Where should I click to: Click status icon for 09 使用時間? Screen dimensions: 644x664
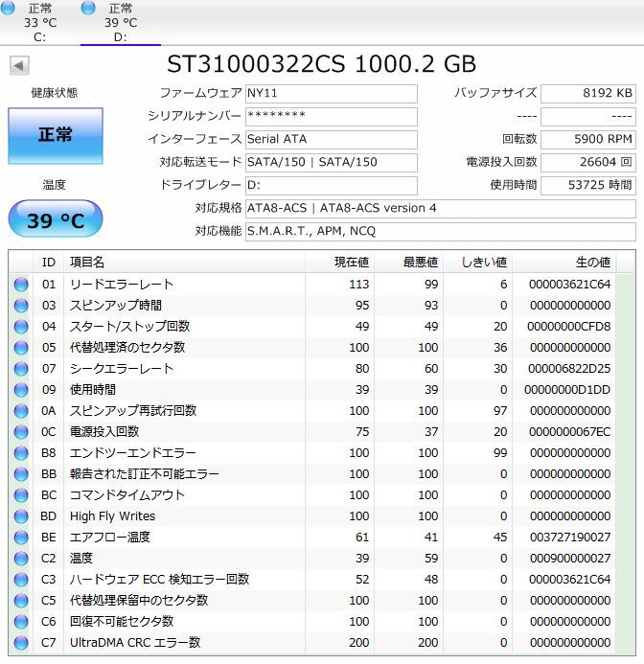tap(21, 390)
